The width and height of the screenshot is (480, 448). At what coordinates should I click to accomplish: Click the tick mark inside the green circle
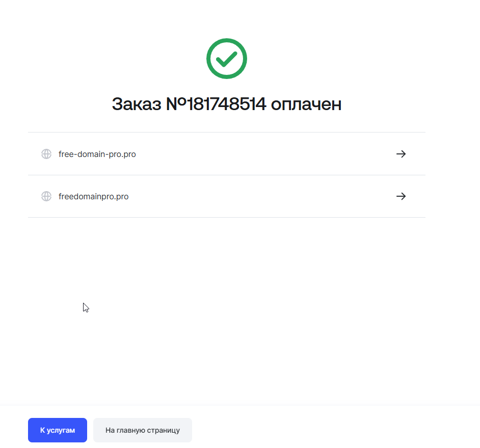(226, 59)
